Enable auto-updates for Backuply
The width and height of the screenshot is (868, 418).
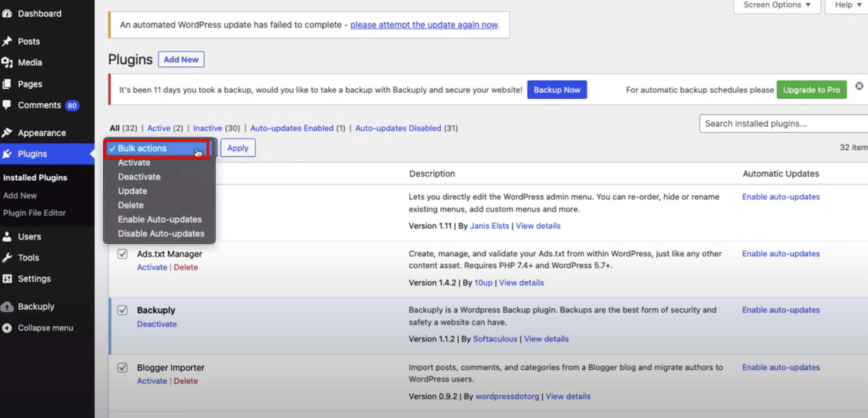[x=781, y=310]
